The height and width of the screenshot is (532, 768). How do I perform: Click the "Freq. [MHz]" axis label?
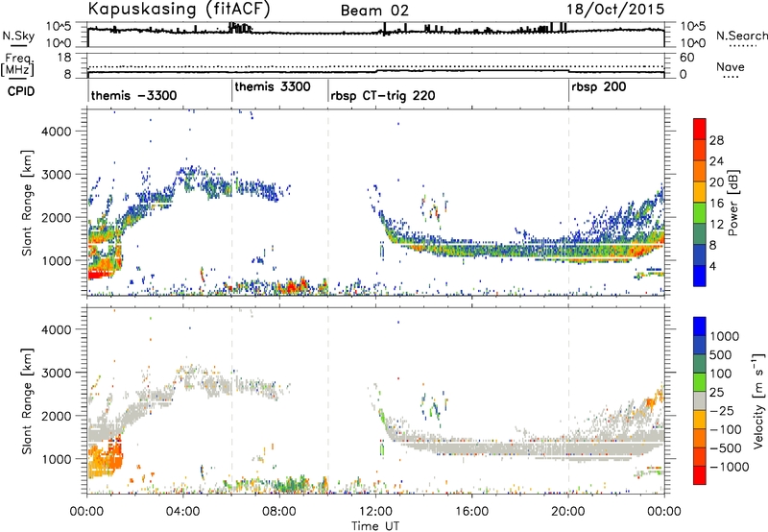17,64
